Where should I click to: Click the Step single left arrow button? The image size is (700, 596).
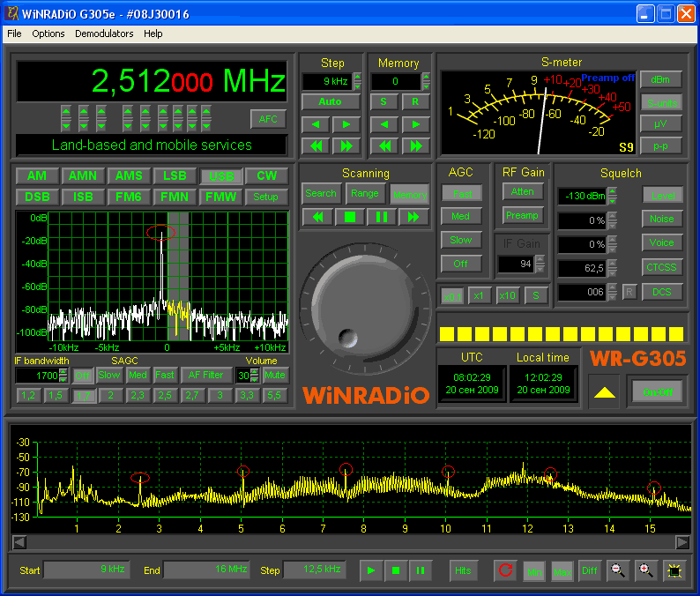316,124
